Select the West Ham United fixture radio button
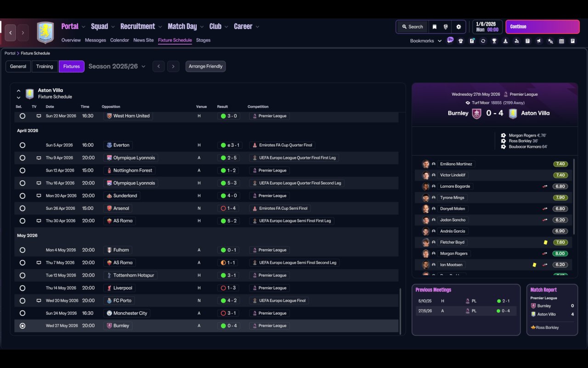Screen dimensions: 588x368 23,116
